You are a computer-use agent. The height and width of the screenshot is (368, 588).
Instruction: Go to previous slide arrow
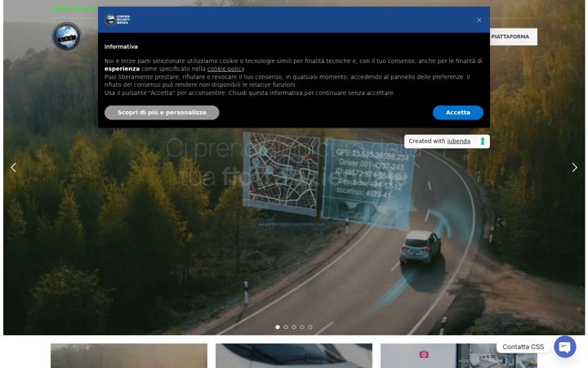[13, 167]
